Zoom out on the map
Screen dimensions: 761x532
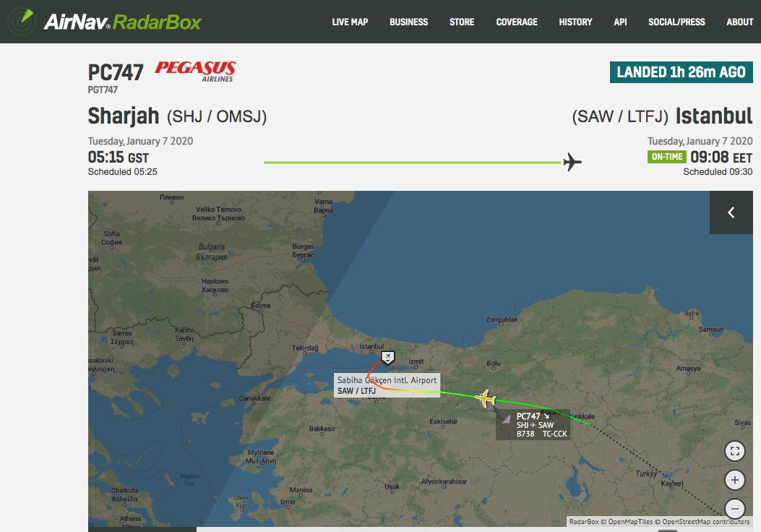735,509
